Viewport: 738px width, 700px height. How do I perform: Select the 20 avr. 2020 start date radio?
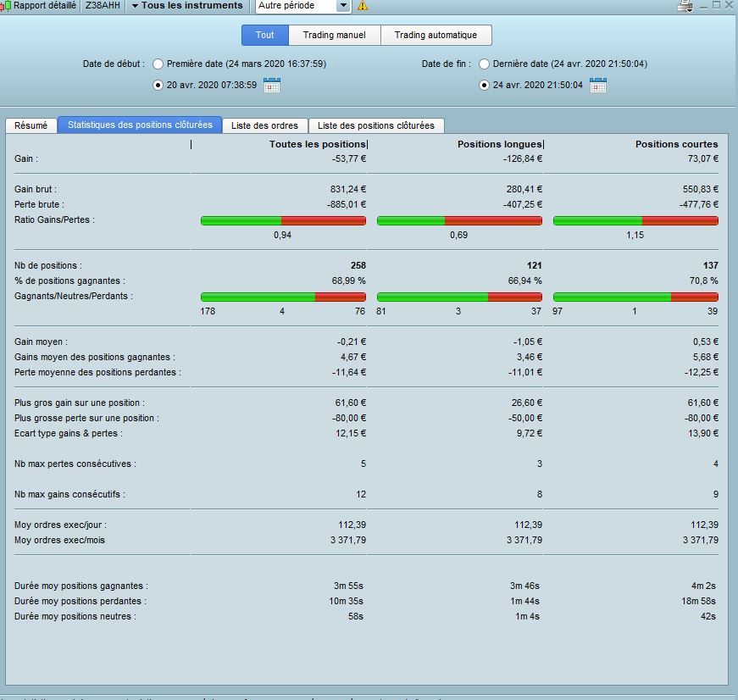[158, 86]
